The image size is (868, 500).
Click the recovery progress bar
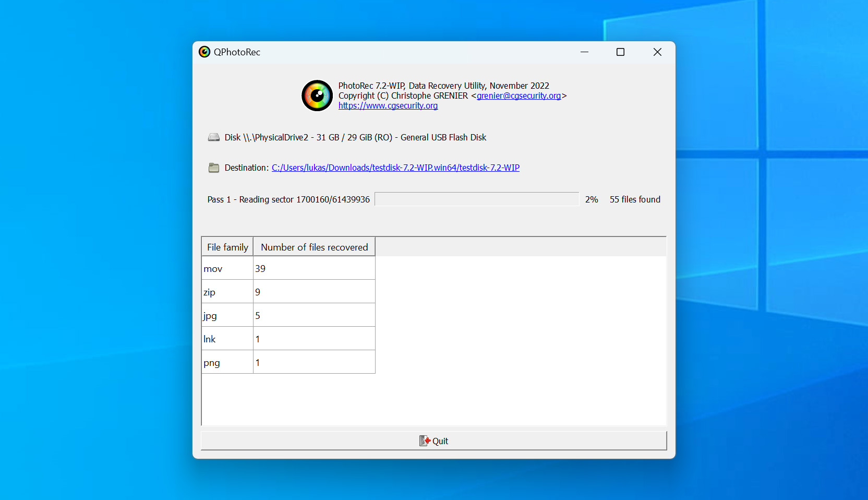(x=477, y=199)
